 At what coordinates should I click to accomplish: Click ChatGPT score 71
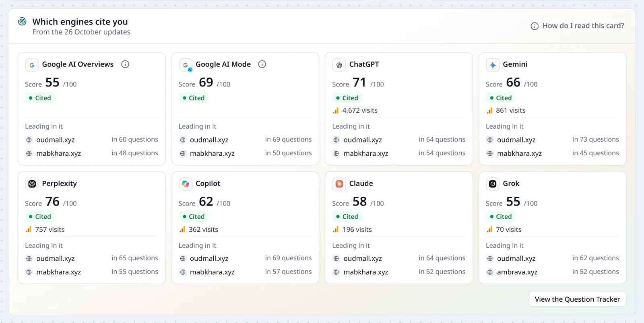tap(359, 82)
